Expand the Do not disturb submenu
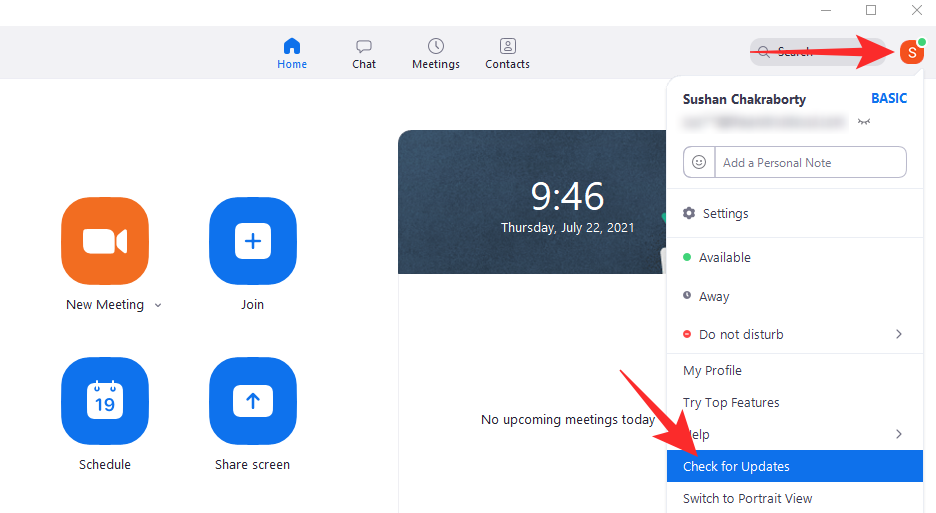Viewport: 936px width, 513px height. [x=898, y=334]
